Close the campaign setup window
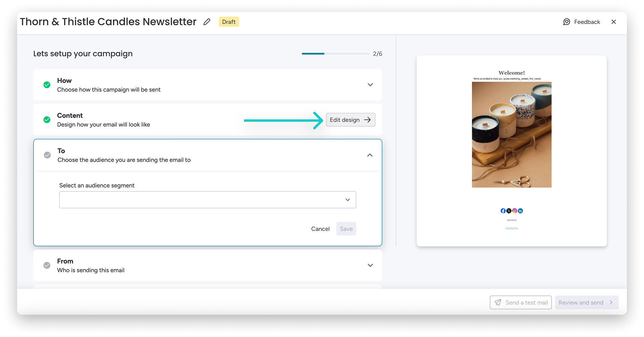The width and height of the screenshot is (644, 337). click(614, 22)
